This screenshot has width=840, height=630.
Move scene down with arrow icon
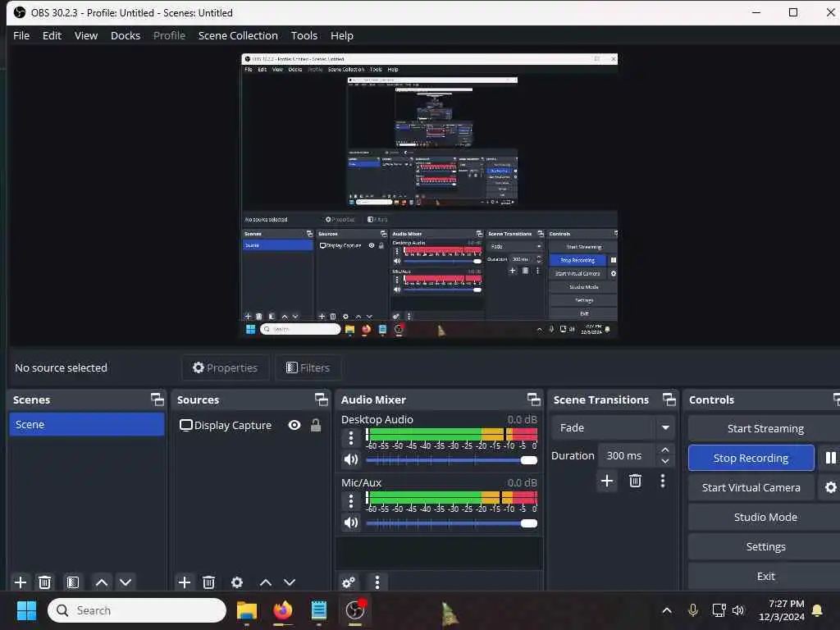pyautogui.click(x=126, y=582)
